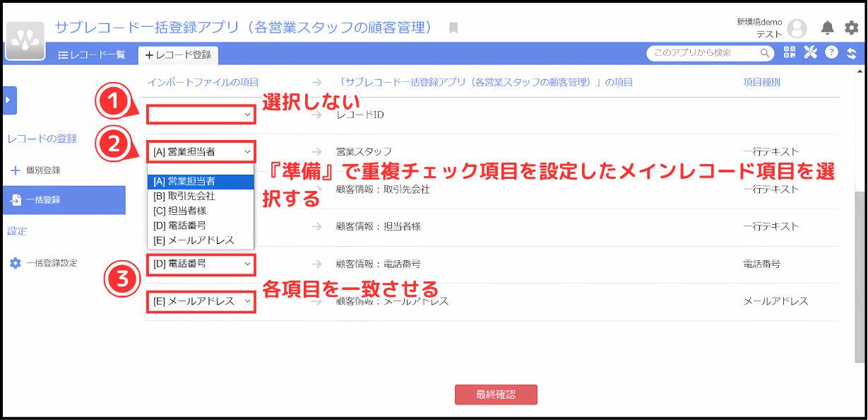The image size is (868, 420).
Task: Click the sync arrows icon
Action: 852,52
